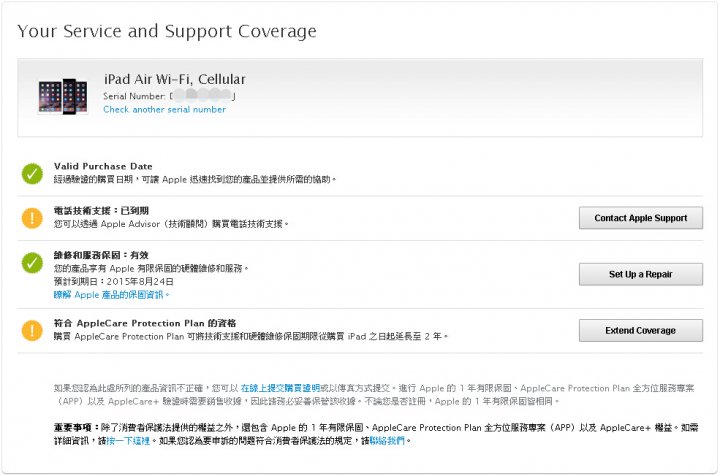Click the orange warning icon beside AppleCare Protection Plan
Viewport: 720px width, 476px height.
coord(32,330)
